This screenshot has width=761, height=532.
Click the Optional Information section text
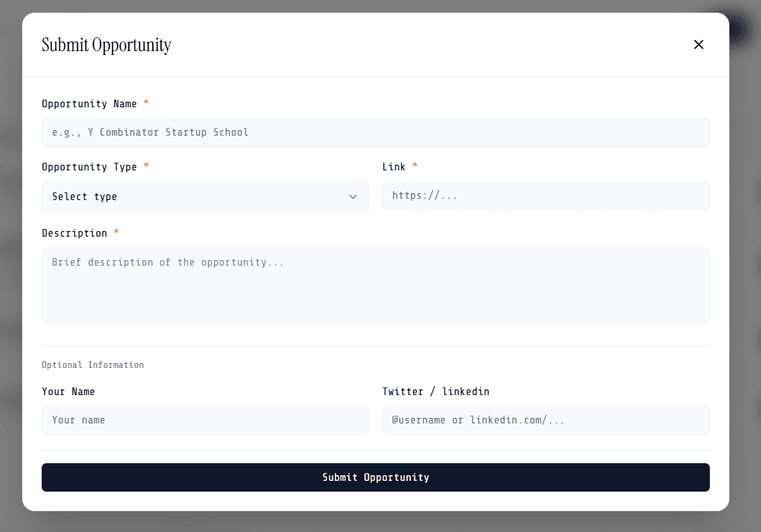tap(93, 365)
